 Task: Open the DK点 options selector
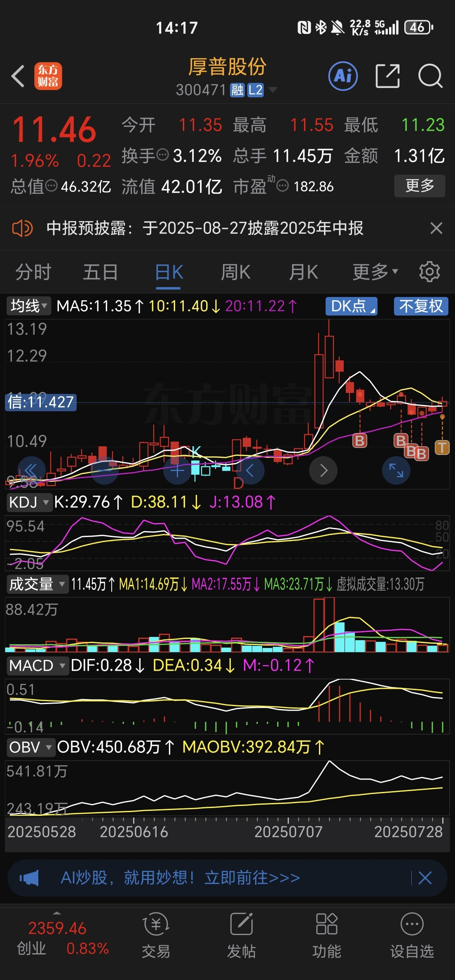352,306
